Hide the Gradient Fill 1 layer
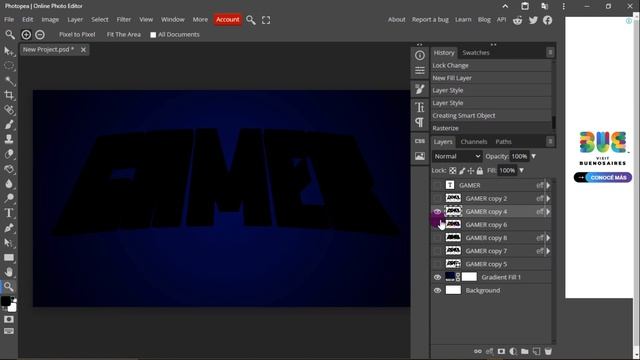The height and width of the screenshot is (360, 640). coord(437,277)
